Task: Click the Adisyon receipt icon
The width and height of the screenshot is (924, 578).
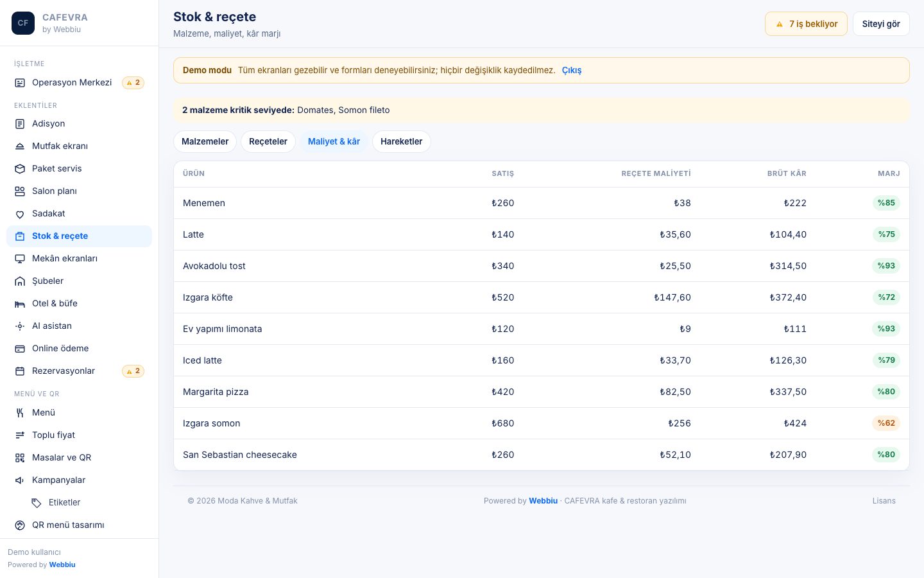Action: [20, 124]
